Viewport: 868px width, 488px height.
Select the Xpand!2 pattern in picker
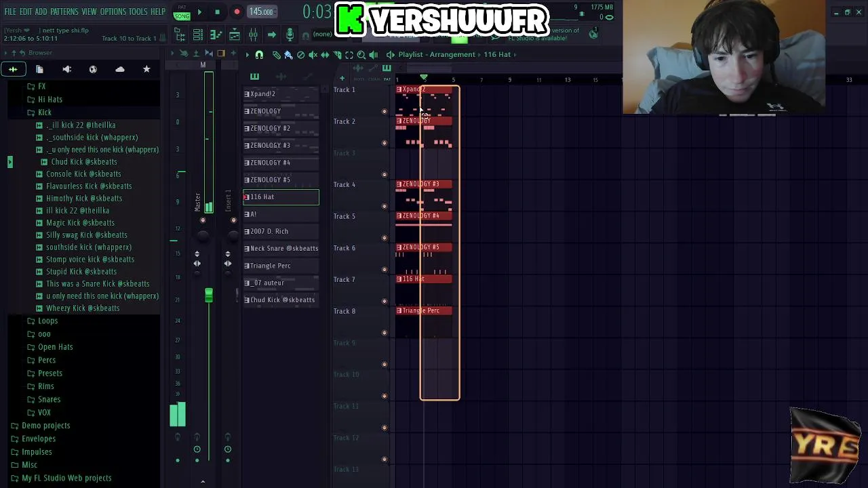(x=281, y=94)
